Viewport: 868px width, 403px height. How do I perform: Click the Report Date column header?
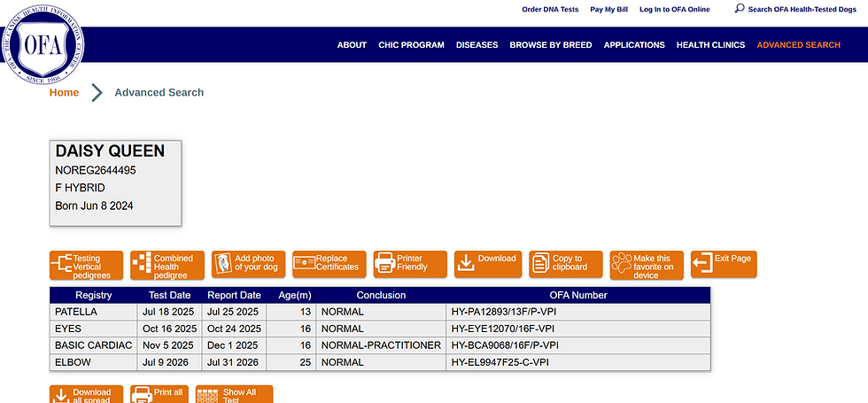click(234, 295)
